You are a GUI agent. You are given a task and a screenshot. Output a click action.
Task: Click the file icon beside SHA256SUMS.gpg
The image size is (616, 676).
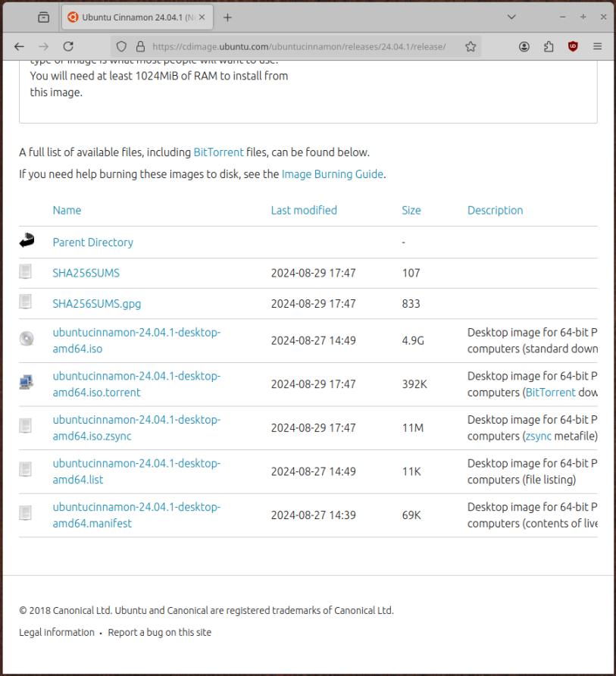(x=26, y=302)
